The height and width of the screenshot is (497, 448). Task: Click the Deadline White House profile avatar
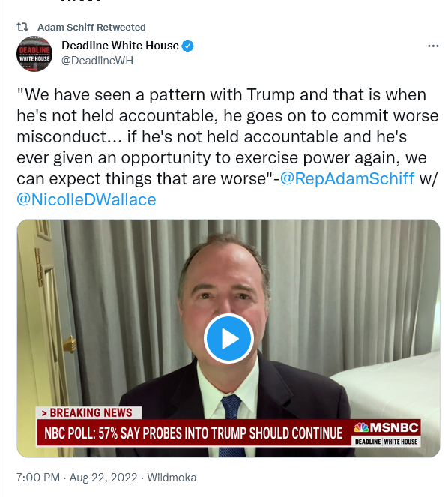coord(34,53)
